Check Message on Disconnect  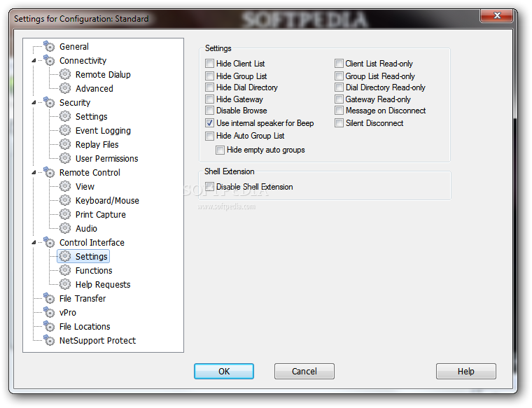(339, 111)
